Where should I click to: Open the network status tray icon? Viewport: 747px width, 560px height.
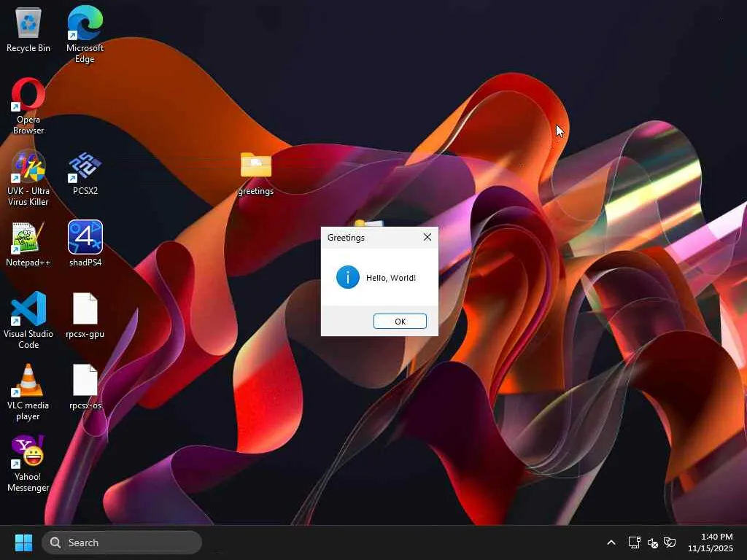tap(634, 542)
